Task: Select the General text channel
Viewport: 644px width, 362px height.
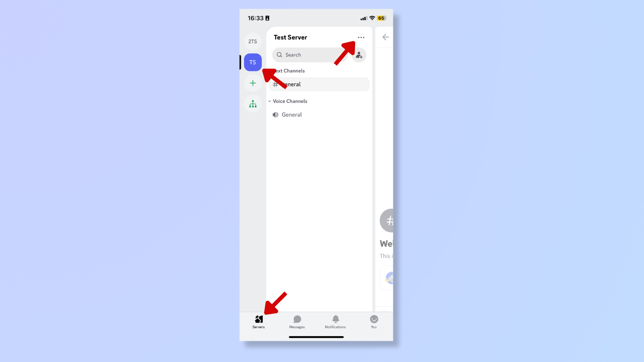Action: pyautogui.click(x=318, y=84)
